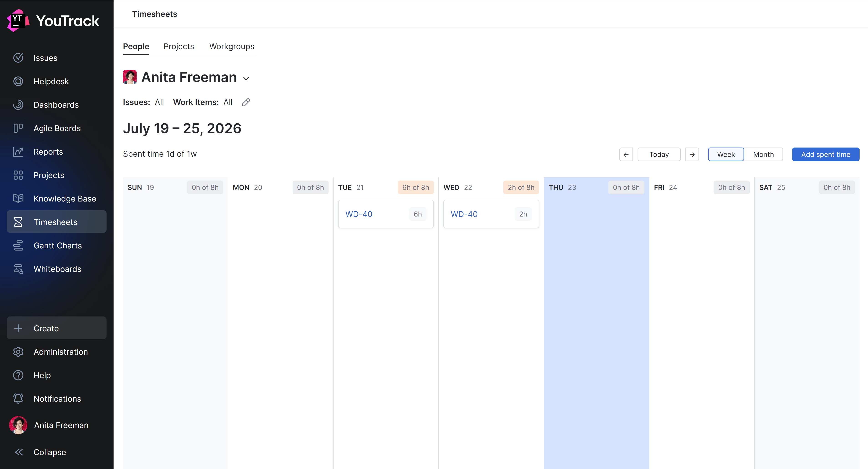
Task: Open Help via its question mark icon
Action: pyautogui.click(x=18, y=375)
